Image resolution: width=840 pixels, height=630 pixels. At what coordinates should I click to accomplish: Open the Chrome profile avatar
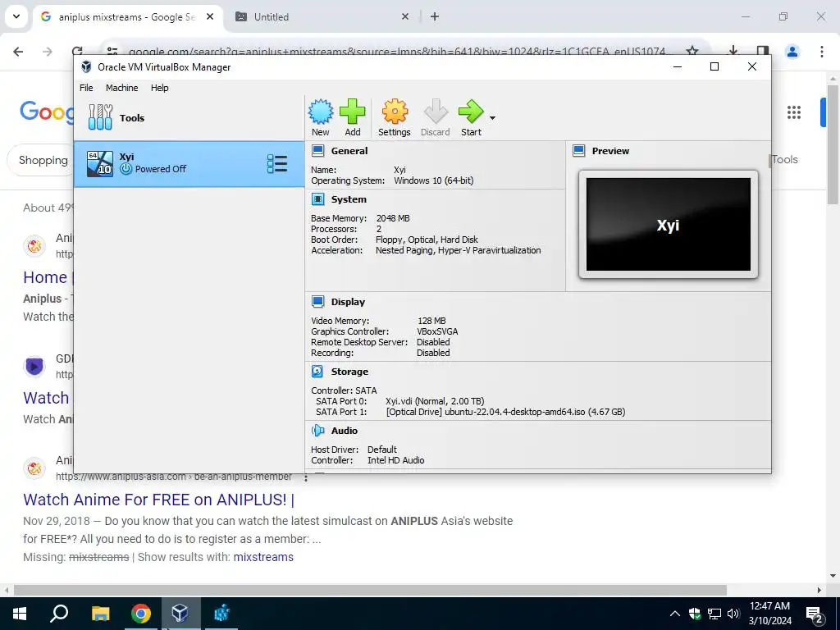point(792,52)
